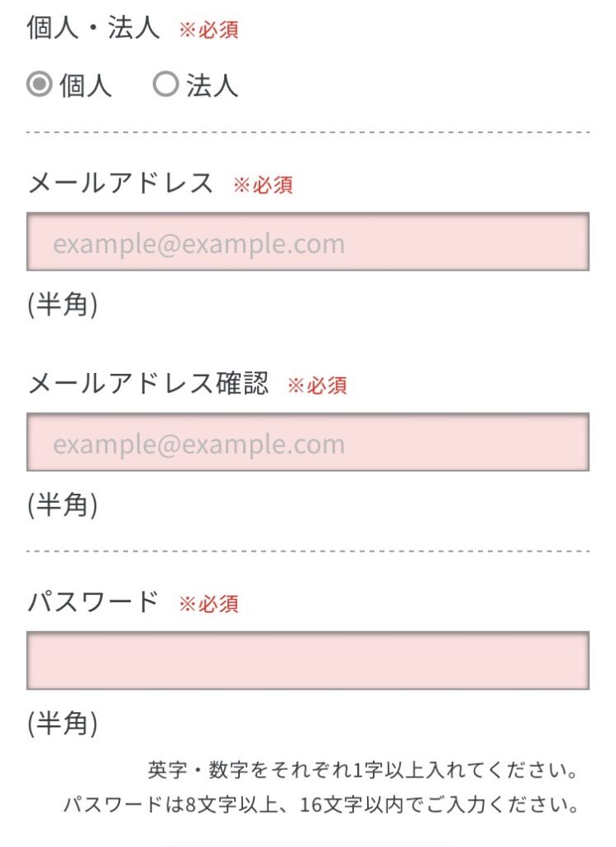Focus the メールアドレス input field
Viewport: 616px width, 847px height.
[308, 242]
